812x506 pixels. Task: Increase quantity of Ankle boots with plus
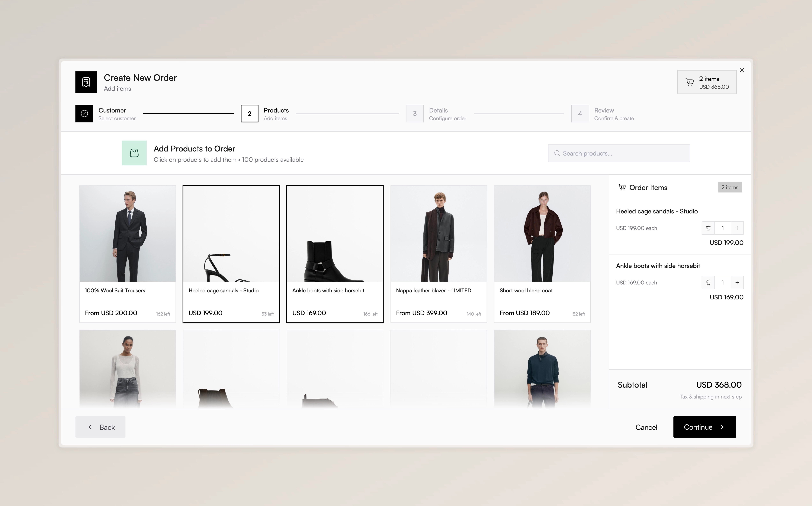tap(737, 282)
